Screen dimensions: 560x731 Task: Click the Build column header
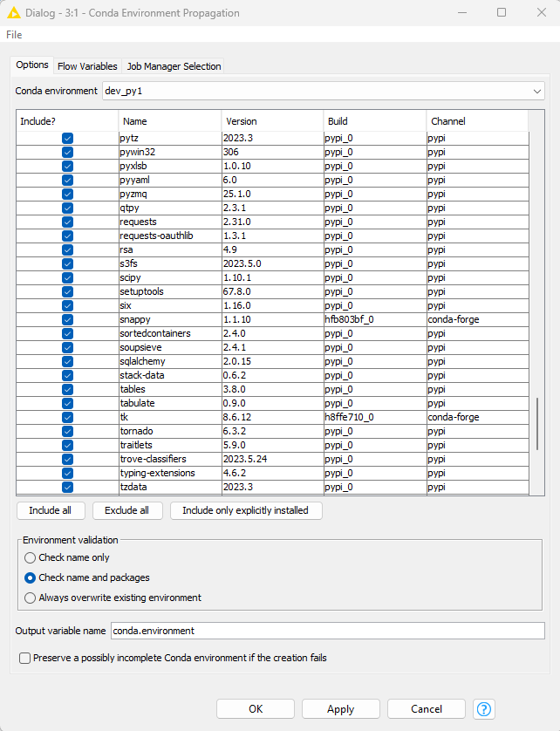(x=375, y=121)
